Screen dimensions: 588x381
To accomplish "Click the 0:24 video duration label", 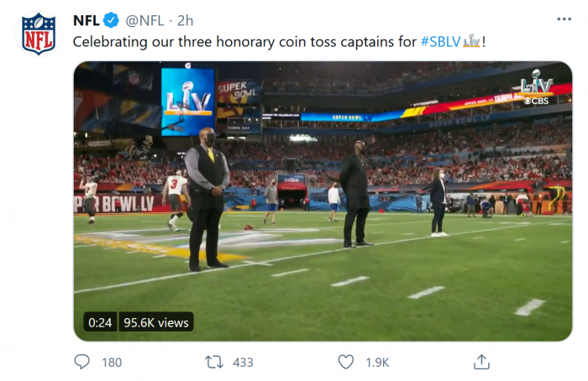I will pos(99,321).
